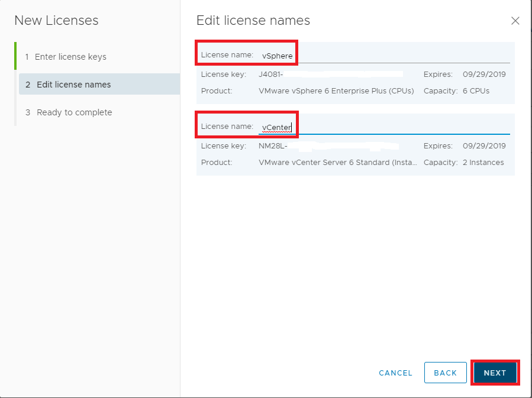Go to step 1 Enter license keys
Screen dimensions: 532x398
click(70, 57)
